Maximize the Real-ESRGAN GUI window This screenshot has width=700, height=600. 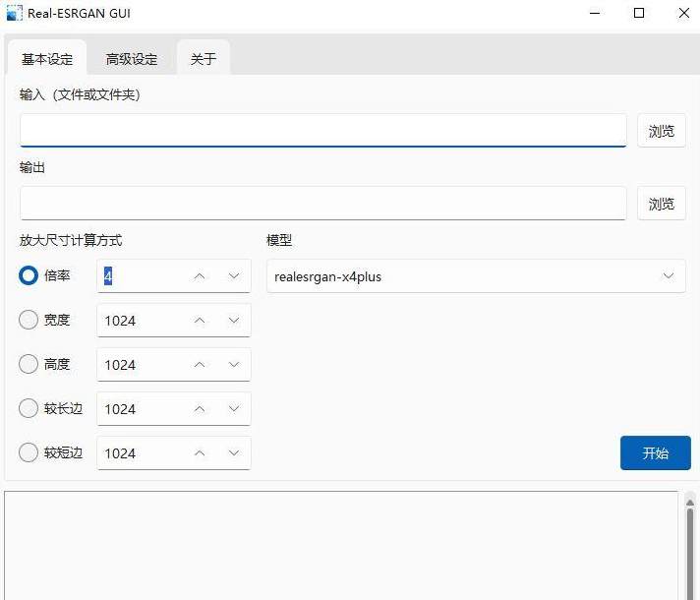click(639, 13)
